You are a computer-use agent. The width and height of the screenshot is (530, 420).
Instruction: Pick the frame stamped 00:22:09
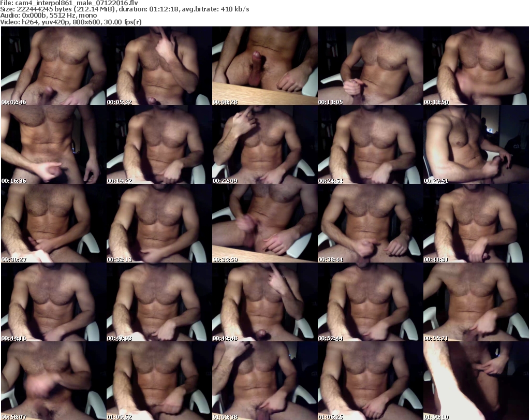(x=264, y=144)
